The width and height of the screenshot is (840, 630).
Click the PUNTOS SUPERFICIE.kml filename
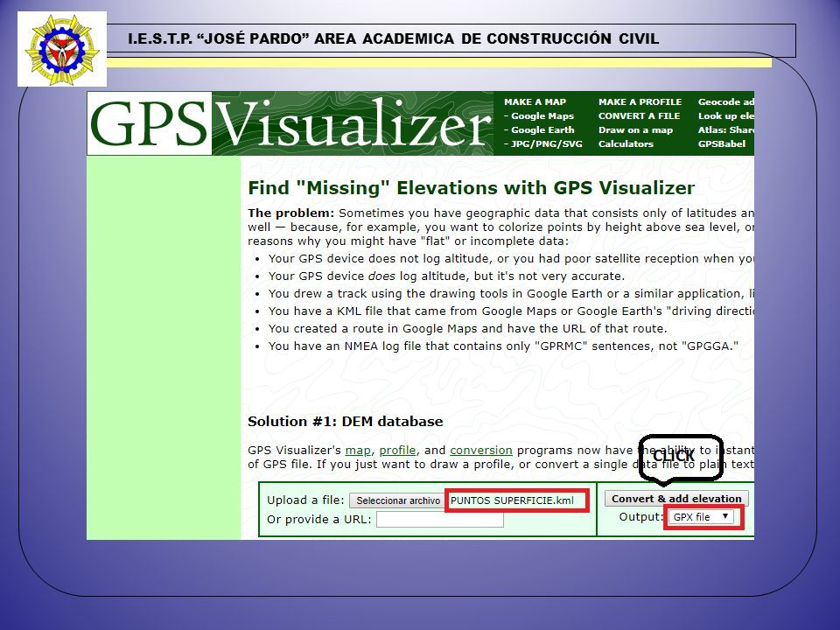point(512,500)
